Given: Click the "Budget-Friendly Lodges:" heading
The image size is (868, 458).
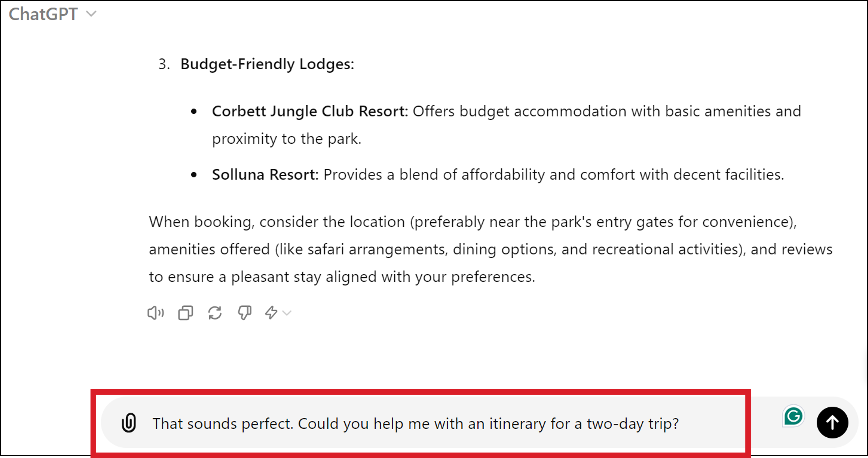Looking at the screenshot, I should click(x=267, y=64).
